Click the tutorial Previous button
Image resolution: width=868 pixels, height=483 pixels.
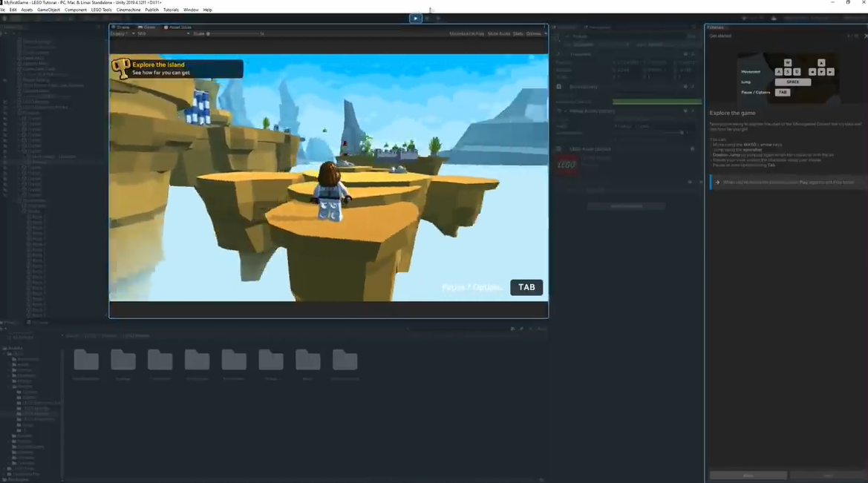coord(748,476)
